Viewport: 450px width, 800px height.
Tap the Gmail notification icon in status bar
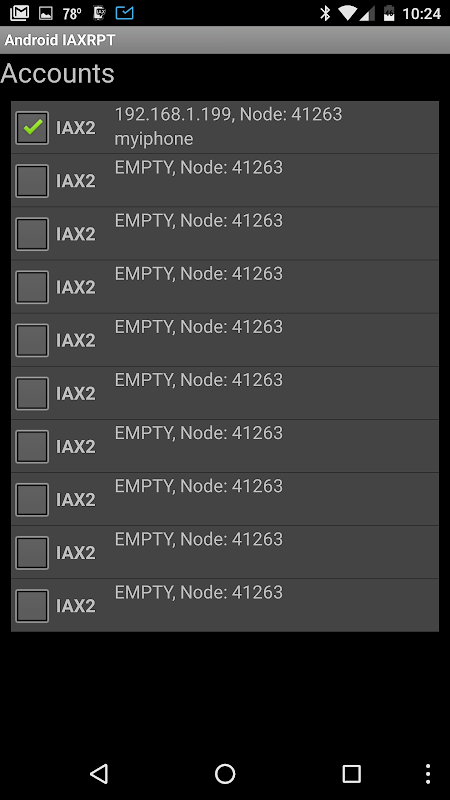tap(19, 13)
